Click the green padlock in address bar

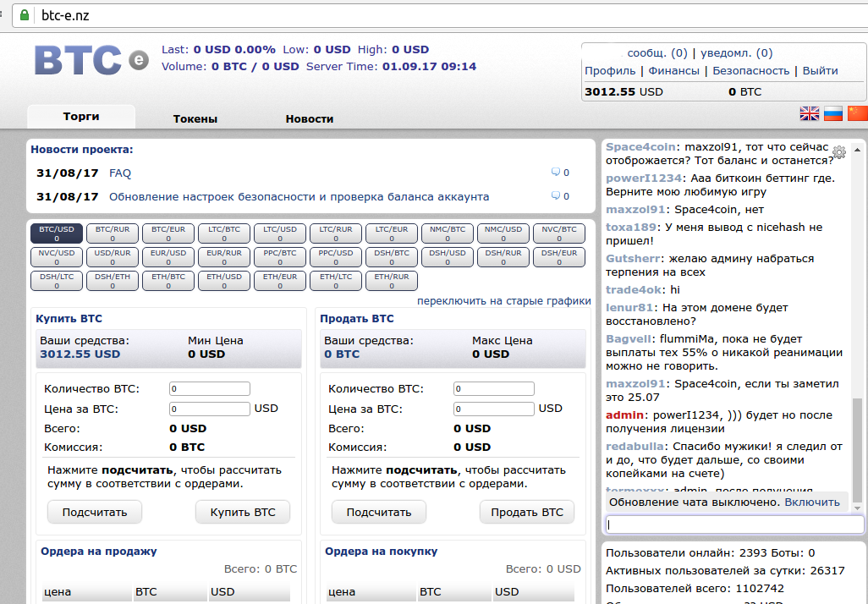pos(24,15)
